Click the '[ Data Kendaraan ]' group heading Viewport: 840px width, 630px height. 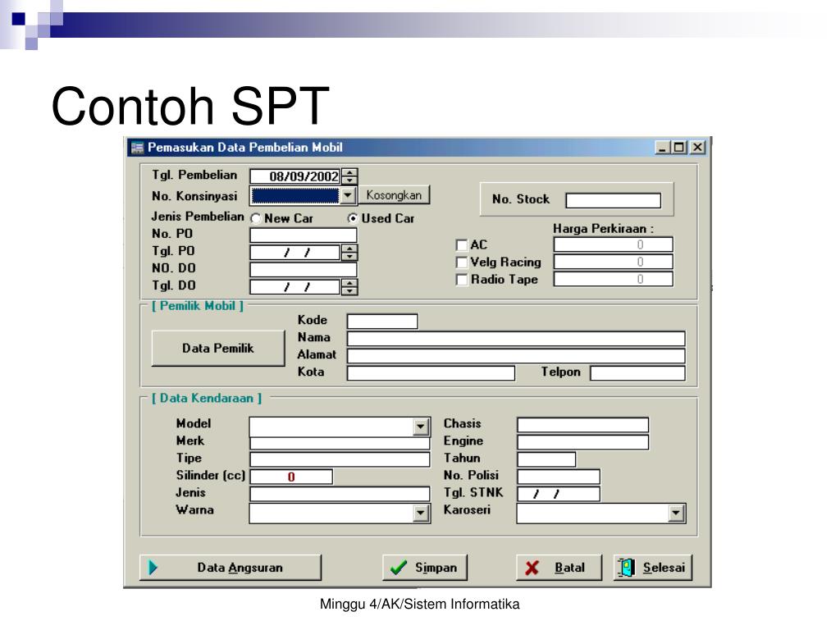[x=206, y=398]
